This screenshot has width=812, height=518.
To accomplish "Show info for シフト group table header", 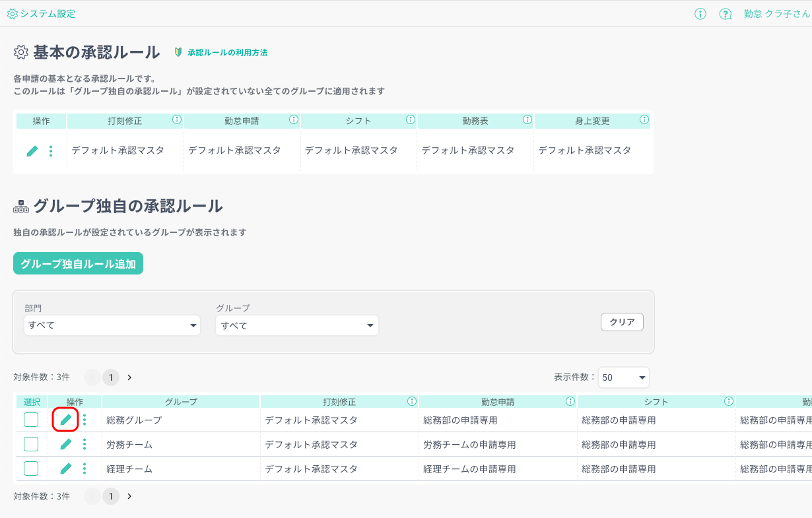I will (729, 401).
